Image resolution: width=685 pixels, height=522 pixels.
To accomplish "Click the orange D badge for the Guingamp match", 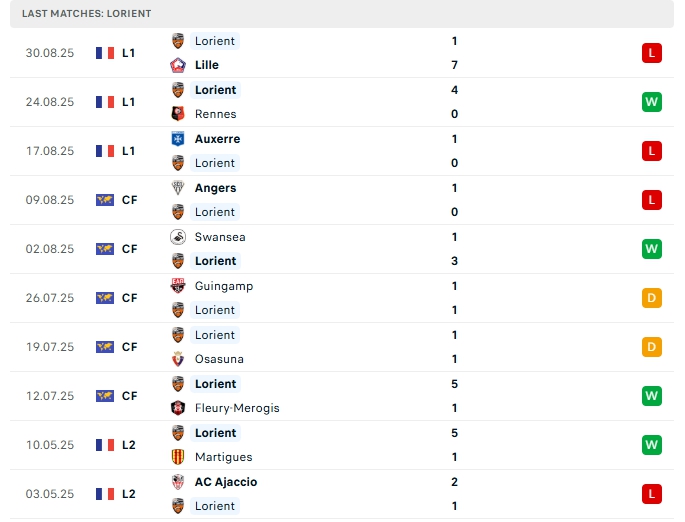I will (651, 298).
